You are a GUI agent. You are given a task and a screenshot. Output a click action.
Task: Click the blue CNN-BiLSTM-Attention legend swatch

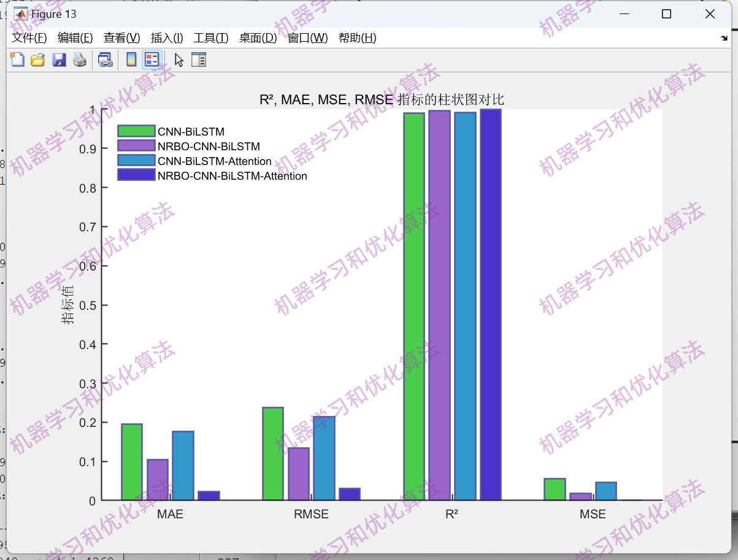pos(136,161)
